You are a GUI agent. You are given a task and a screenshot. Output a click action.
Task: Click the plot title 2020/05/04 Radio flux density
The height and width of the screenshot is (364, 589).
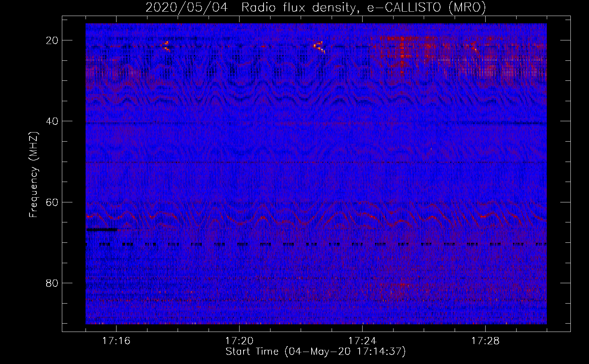(316, 7)
